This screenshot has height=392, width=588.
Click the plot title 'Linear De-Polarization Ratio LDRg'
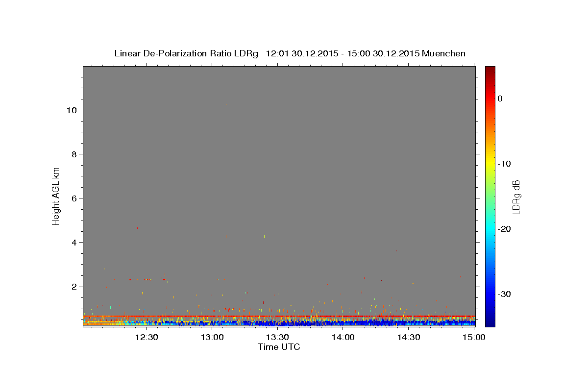click(186, 53)
